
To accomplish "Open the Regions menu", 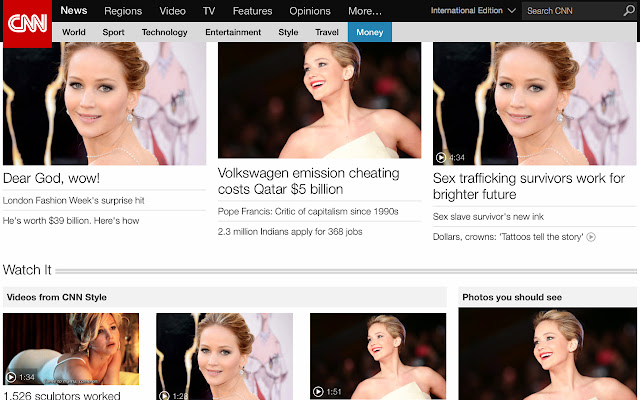I will (123, 11).
